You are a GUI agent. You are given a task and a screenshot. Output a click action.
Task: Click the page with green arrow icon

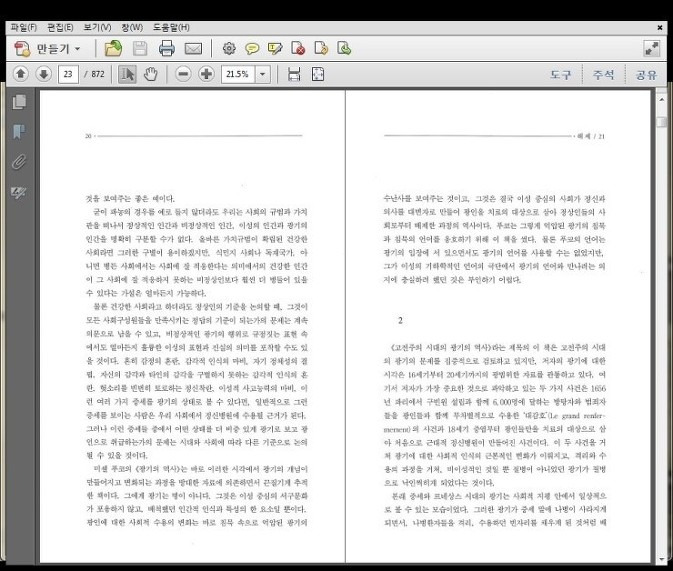[x=344, y=49]
